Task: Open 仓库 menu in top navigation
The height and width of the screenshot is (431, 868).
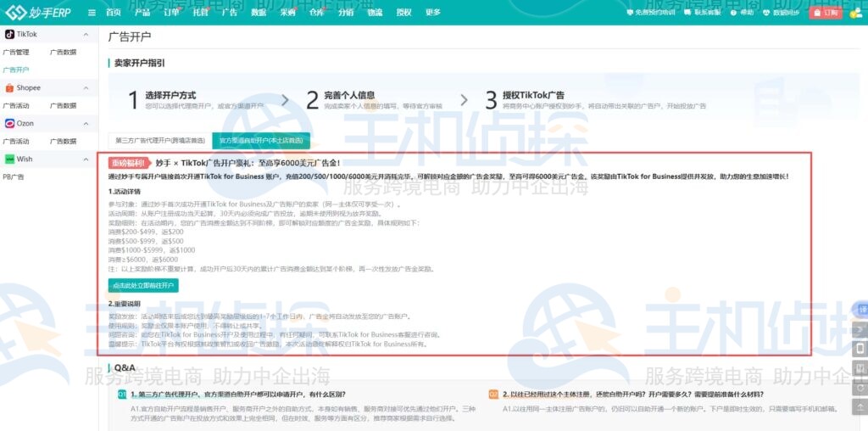Action: (x=317, y=12)
